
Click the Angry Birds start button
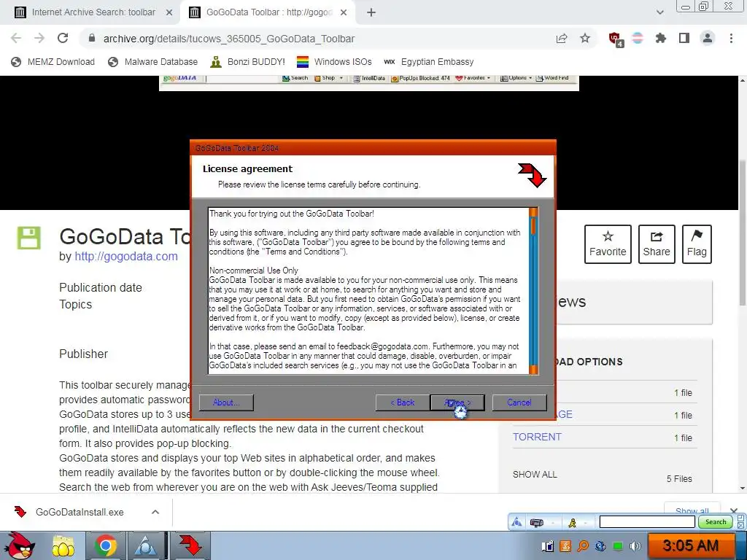pyautogui.click(x=20, y=545)
